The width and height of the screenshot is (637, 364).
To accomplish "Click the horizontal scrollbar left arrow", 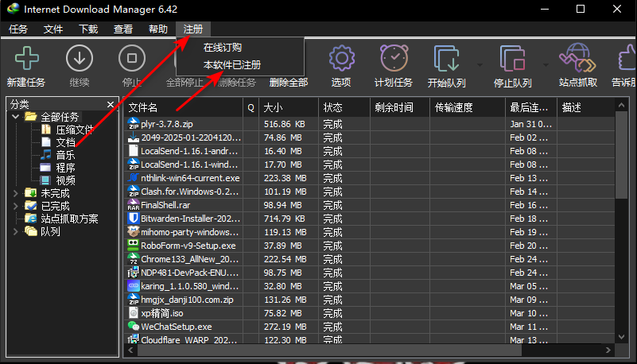I will click(130, 350).
